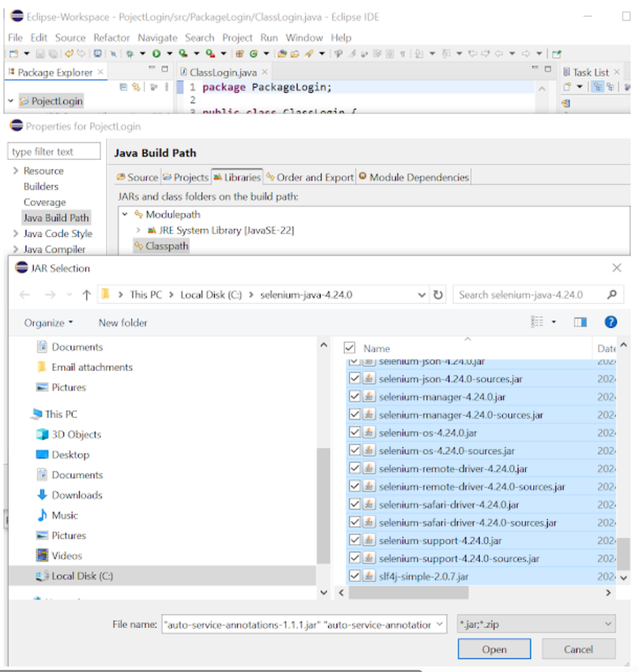Select Classpath in the build path list
The height and width of the screenshot is (672, 639).
pos(161,246)
